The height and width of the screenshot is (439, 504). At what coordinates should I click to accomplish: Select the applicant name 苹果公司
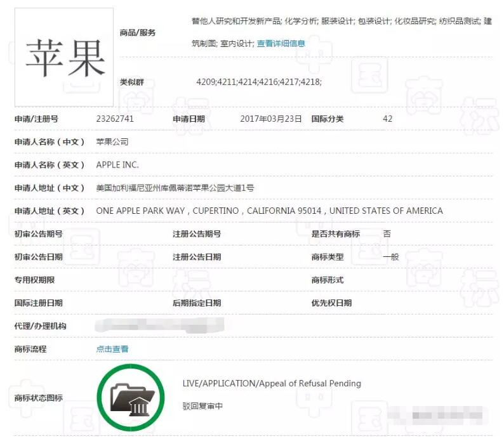pos(112,141)
